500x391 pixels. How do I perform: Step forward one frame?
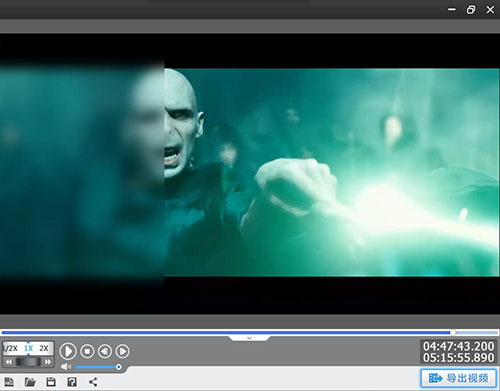122,351
